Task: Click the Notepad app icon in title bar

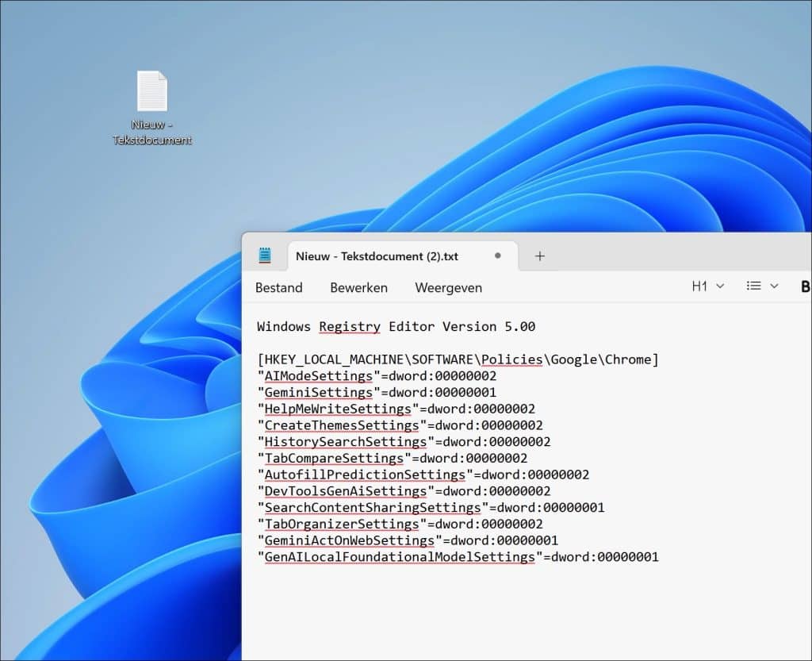Action: (265, 256)
